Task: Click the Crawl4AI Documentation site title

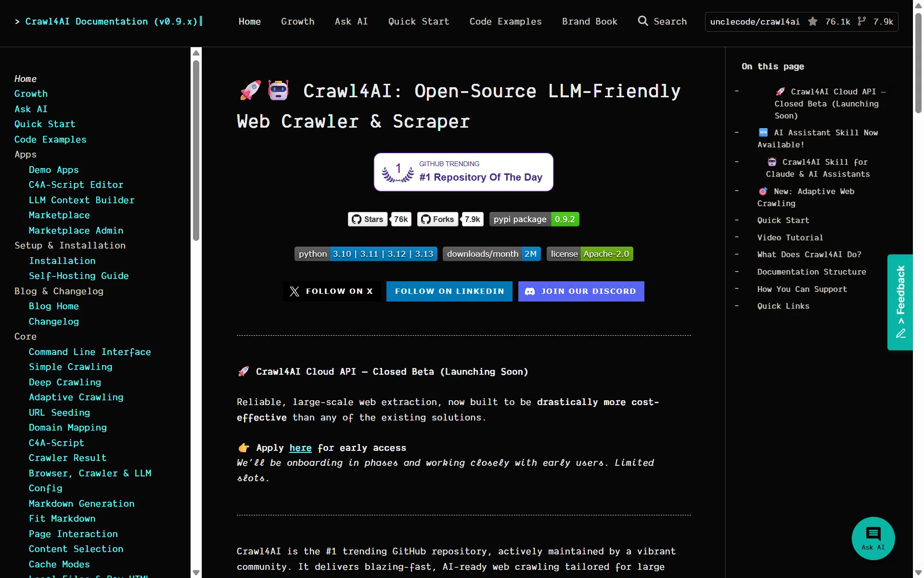Action: click(111, 21)
